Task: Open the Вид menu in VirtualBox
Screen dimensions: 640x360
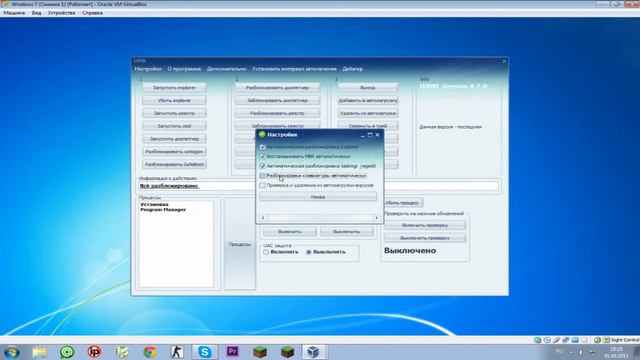Action: coord(36,13)
